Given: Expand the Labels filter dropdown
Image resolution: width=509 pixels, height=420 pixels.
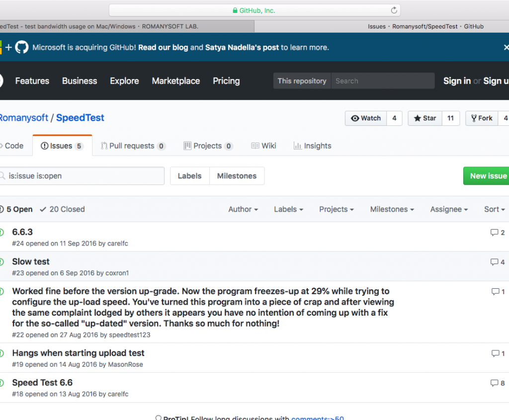Looking at the screenshot, I should coord(288,209).
